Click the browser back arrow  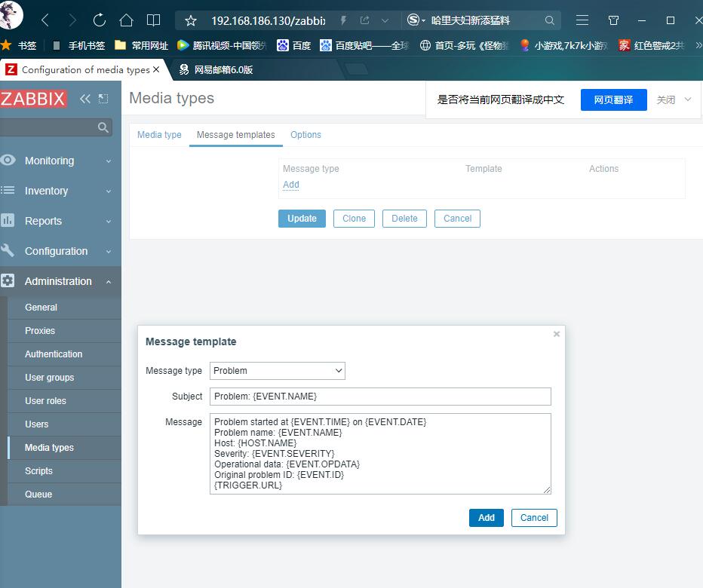(x=45, y=20)
